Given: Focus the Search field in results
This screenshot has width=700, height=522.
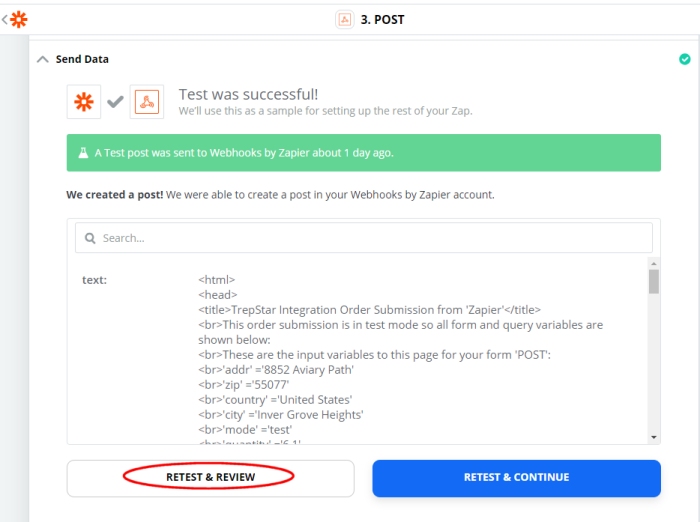Looking at the screenshot, I should [364, 238].
